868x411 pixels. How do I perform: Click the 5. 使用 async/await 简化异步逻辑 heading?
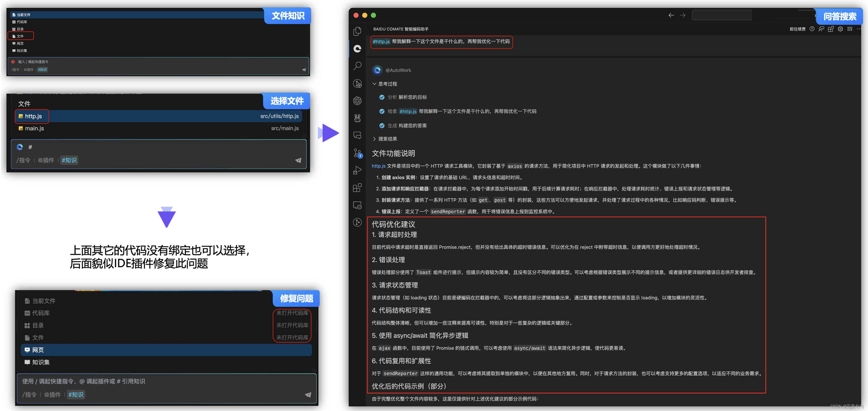click(x=420, y=336)
